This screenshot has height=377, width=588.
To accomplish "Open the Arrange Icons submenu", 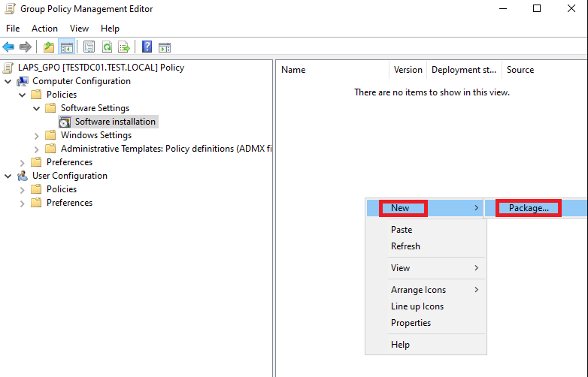I will [x=418, y=290].
